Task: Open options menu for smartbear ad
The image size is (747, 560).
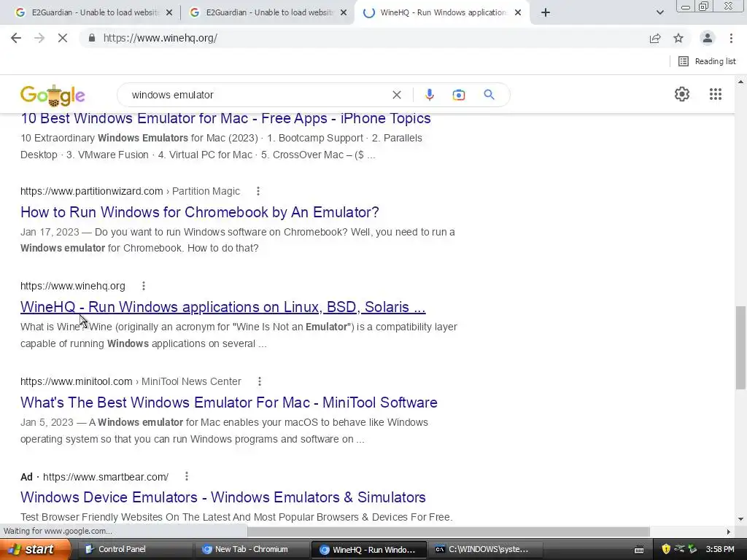Action: pos(187,476)
